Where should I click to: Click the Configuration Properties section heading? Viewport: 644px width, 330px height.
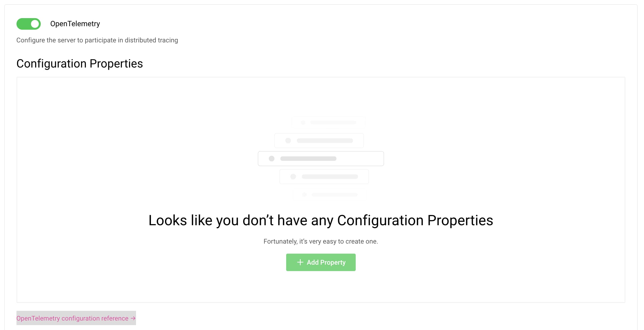(80, 64)
